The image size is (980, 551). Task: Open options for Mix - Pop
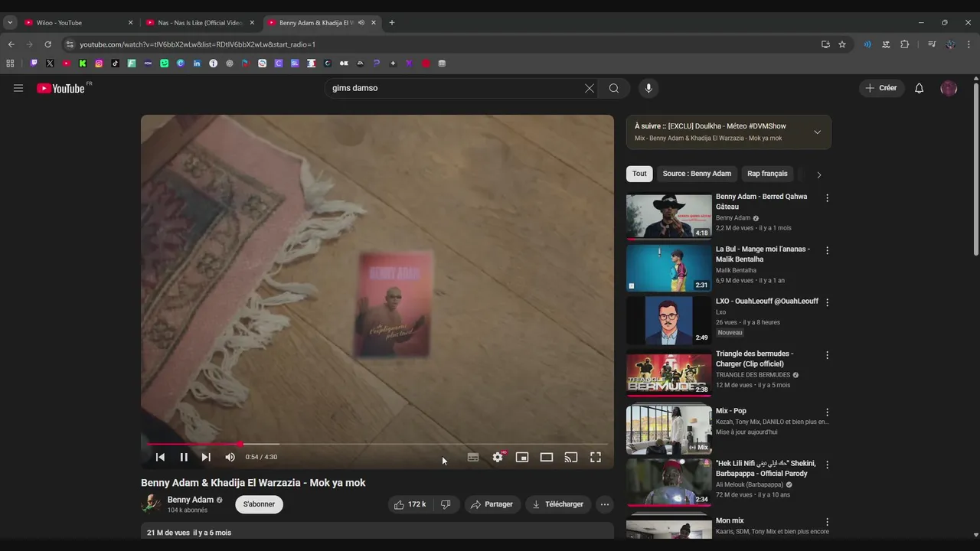(x=827, y=412)
